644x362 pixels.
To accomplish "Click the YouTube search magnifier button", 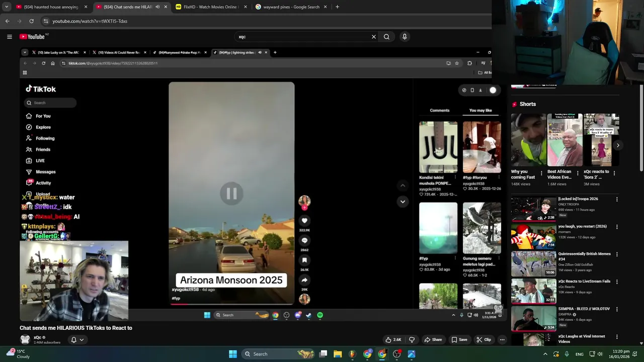I will tap(386, 37).
